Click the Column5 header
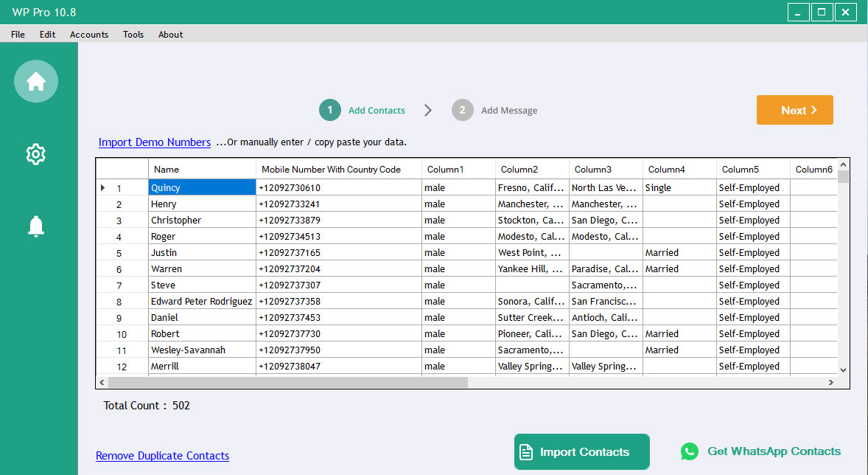 (x=753, y=170)
